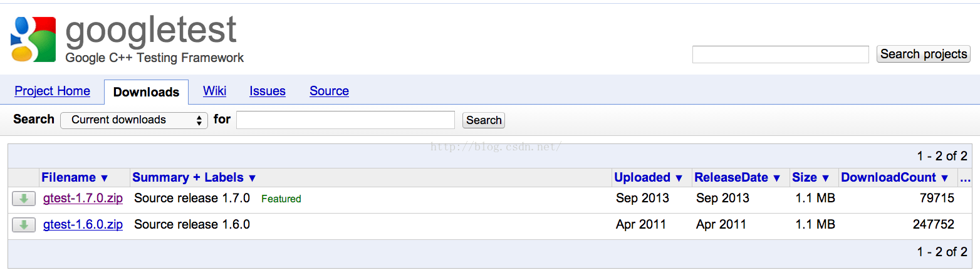Expand the Summary + Labels column menu
Screen dimensions: 980x280
click(194, 178)
